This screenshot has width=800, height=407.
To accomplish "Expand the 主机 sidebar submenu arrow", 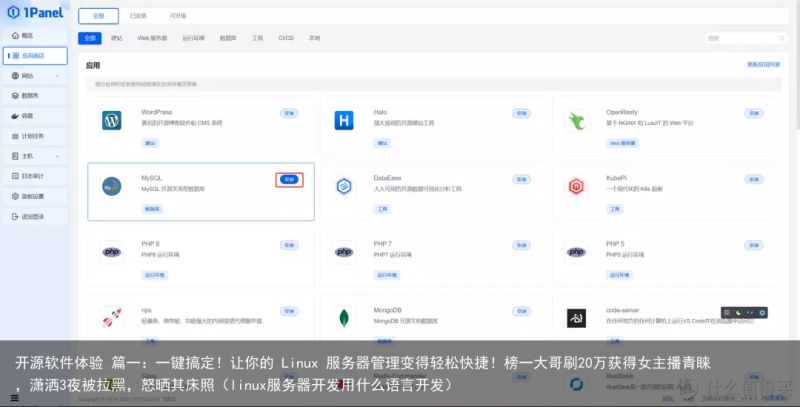I will point(57,157).
